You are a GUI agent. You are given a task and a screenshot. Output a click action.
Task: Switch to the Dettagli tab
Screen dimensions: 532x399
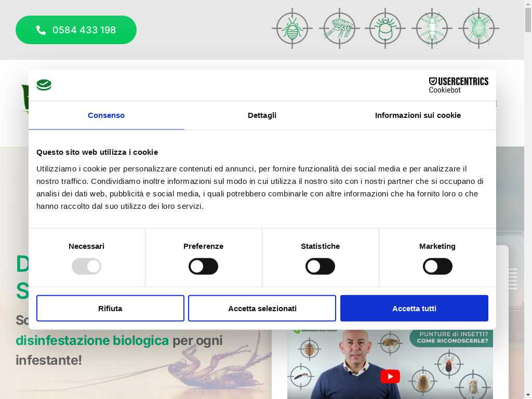(262, 115)
